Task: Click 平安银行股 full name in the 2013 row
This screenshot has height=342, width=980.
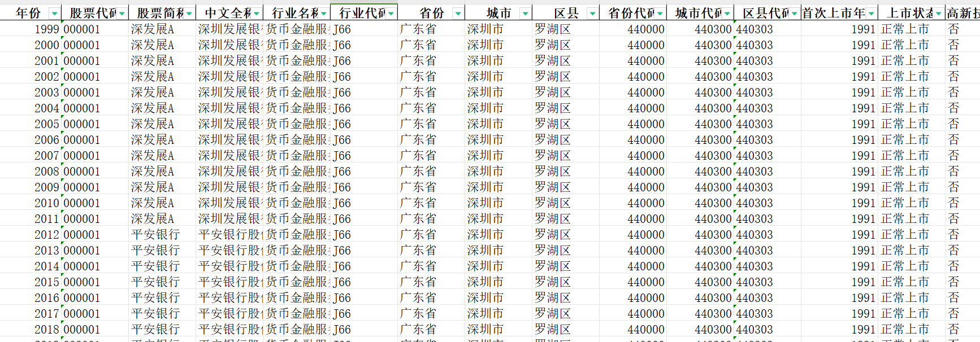Action: point(230,250)
